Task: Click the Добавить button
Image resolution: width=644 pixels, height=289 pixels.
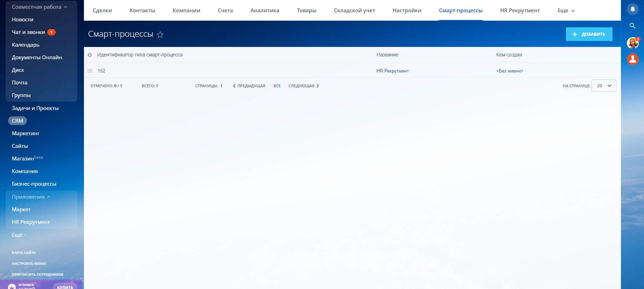Action: tap(589, 34)
